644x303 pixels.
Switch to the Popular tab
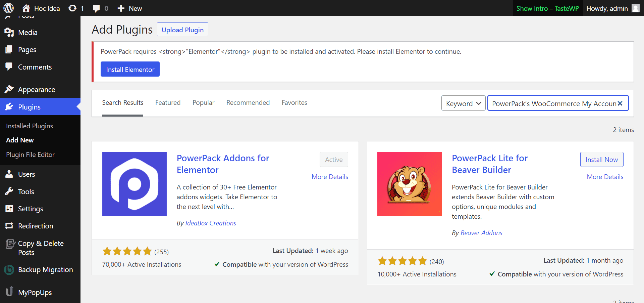pyautogui.click(x=203, y=102)
